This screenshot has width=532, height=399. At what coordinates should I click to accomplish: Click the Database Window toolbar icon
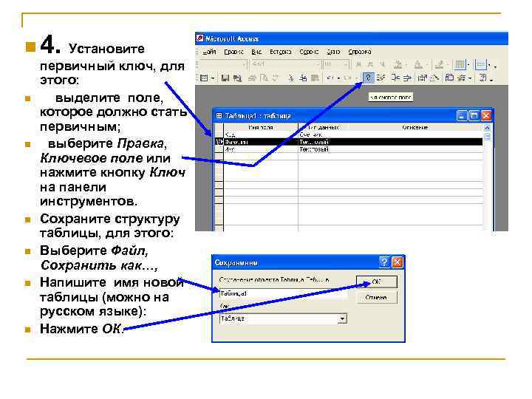pyautogui.click(x=449, y=78)
